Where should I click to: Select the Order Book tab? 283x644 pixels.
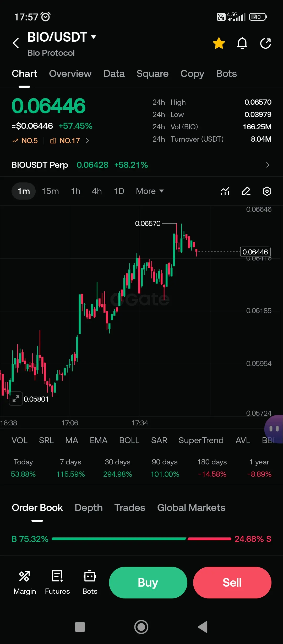[x=37, y=508]
